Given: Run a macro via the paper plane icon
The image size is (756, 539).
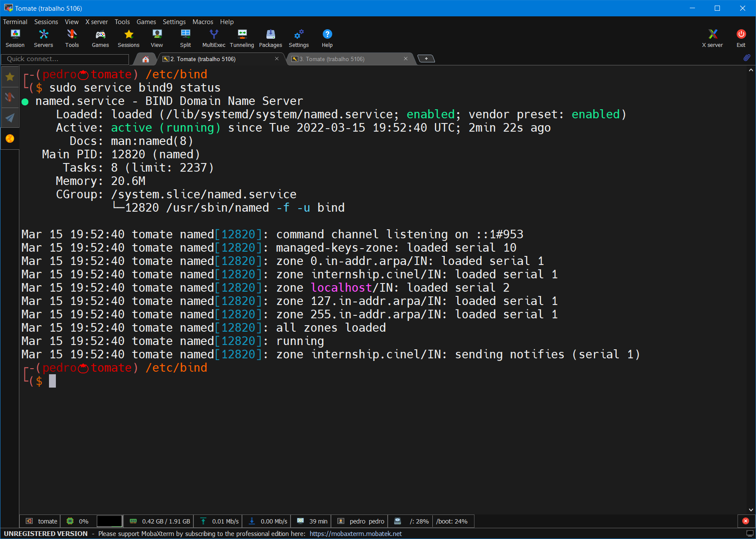Looking at the screenshot, I should [10, 118].
